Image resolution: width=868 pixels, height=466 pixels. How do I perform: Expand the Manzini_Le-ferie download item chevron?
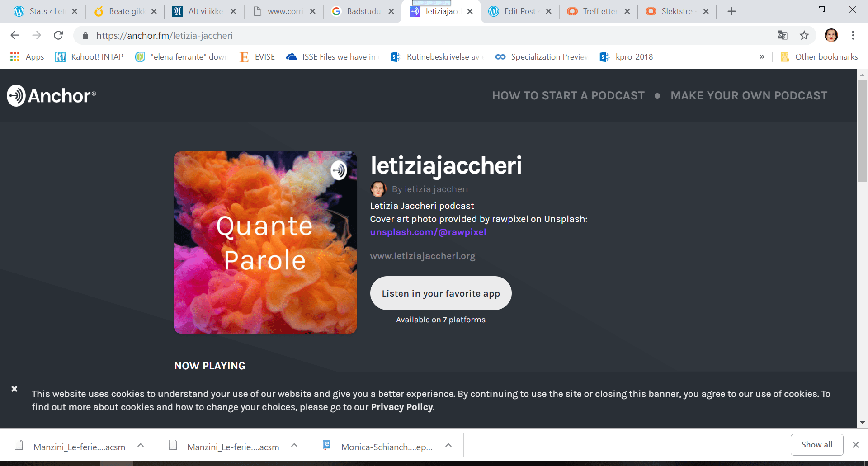[140, 445]
